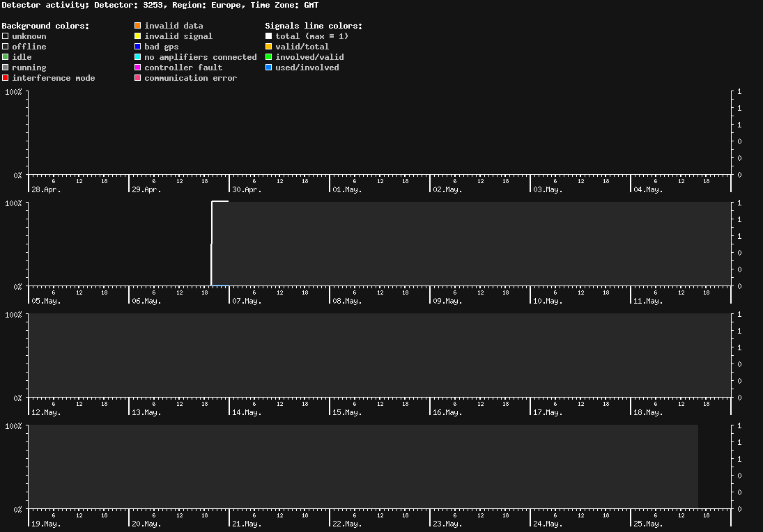Click the 'Signals line colors:' legend heading
Screen dimensions: 763x532
coord(314,26)
